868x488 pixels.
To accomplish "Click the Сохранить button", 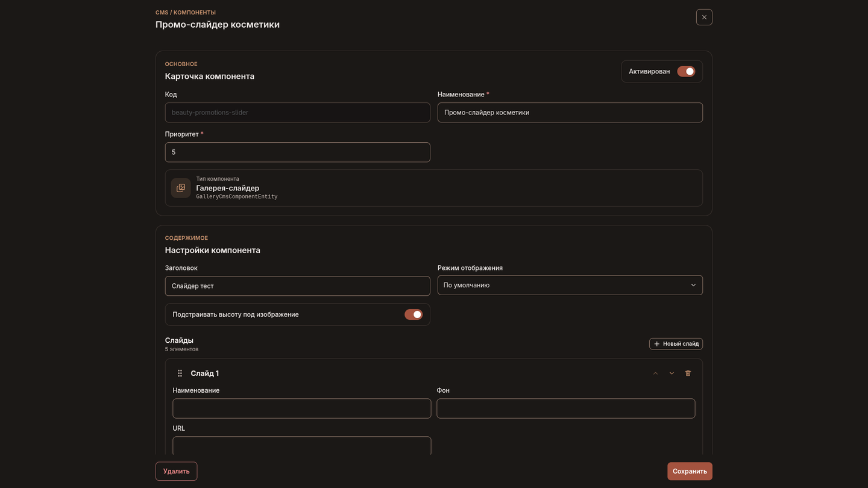I will pos(690,471).
